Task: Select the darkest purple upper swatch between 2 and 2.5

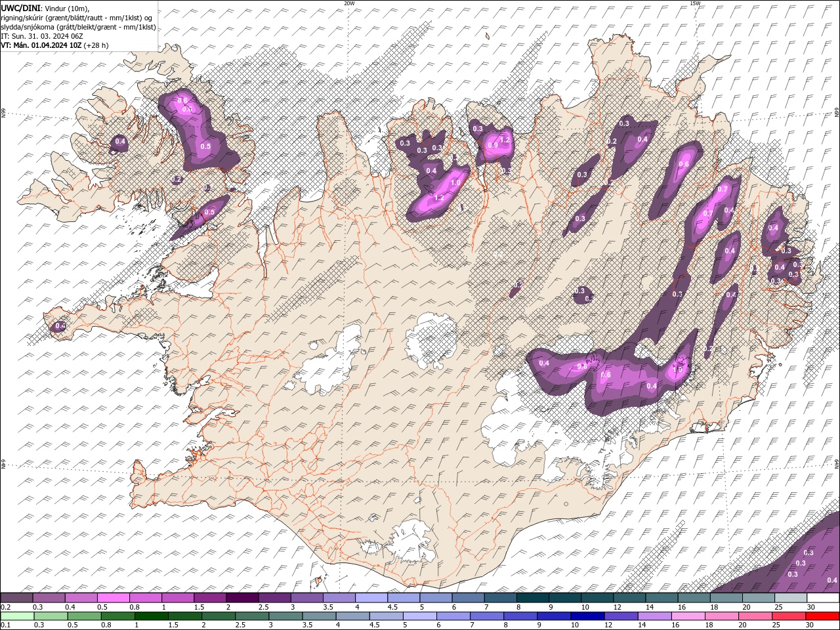Action: click(x=242, y=598)
